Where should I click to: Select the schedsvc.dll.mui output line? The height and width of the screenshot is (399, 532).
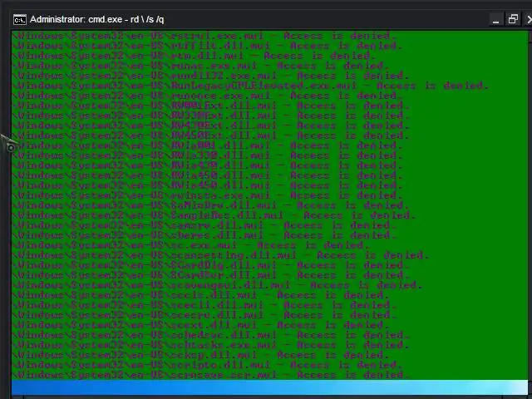coord(210,335)
